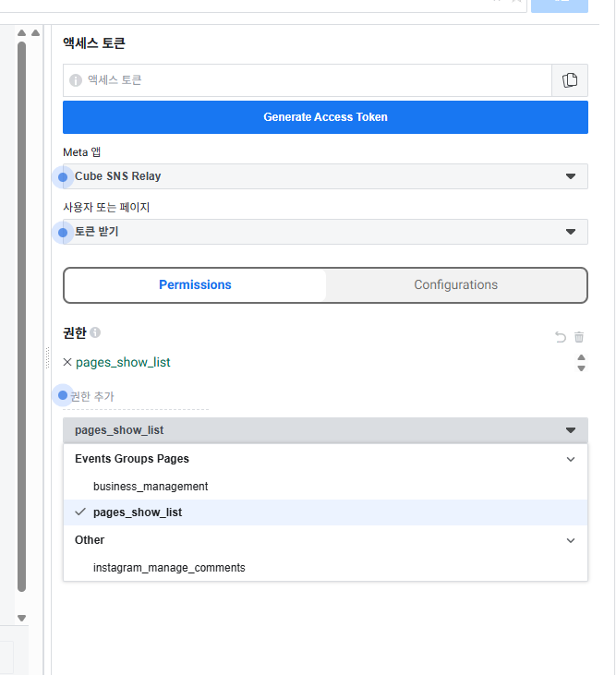The width and height of the screenshot is (616, 675).
Task: Open the pages_show_list permission dropdown header
Action: (x=325, y=430)
